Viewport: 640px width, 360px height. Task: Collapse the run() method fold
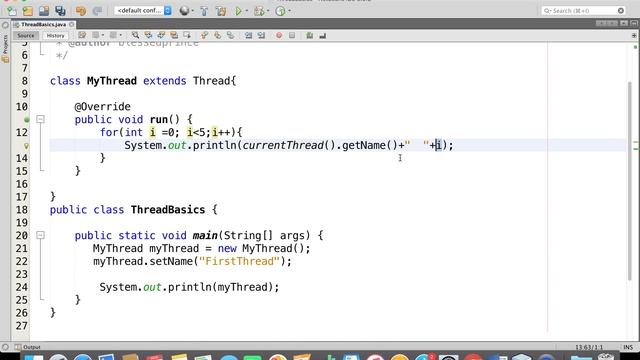tap(40, 119)
